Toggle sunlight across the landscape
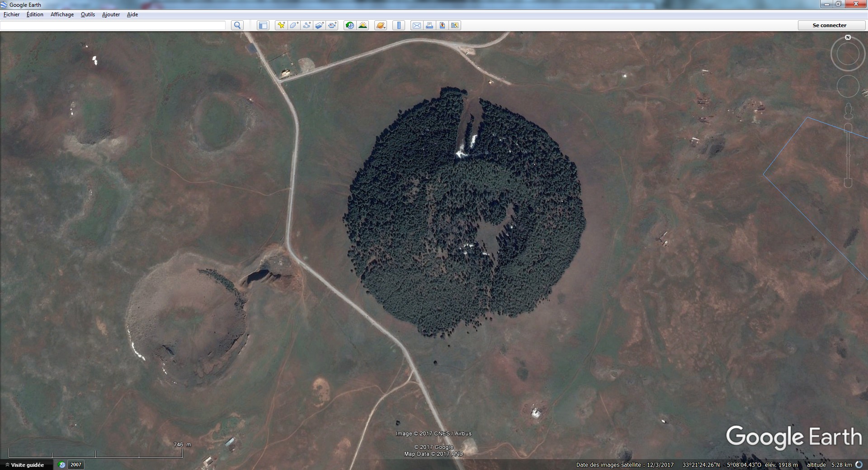This screenshot has width=868, height=470. tap(363, 25)
